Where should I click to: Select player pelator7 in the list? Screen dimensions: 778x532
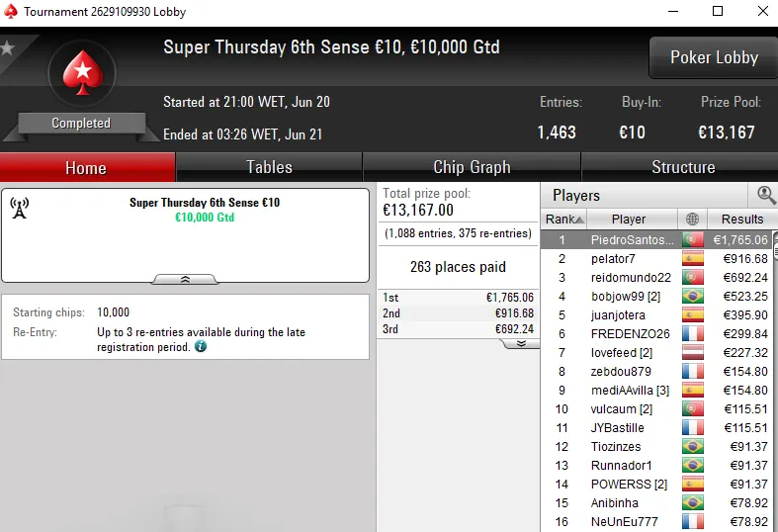[613, 259]
